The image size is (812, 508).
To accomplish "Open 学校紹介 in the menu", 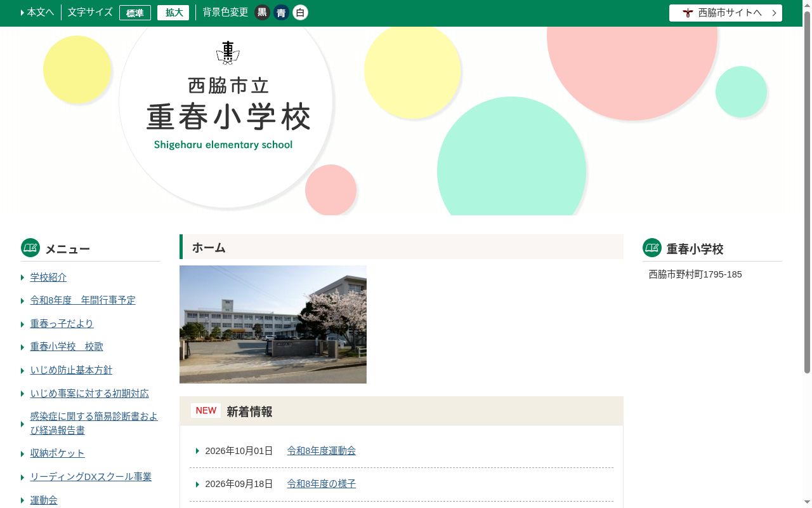I will click(x=48, y=277).
